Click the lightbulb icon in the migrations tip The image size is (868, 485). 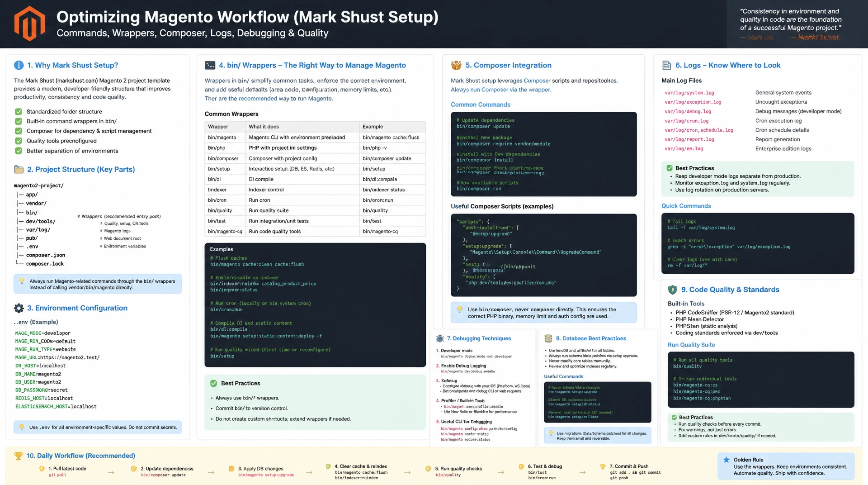[x=551, y=433]
